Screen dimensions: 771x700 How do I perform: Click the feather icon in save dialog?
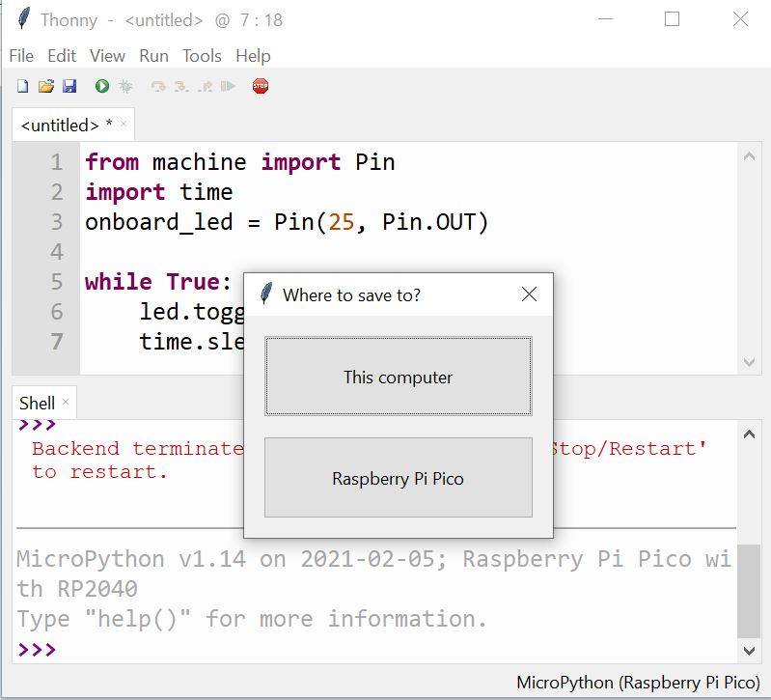(266, 294)
